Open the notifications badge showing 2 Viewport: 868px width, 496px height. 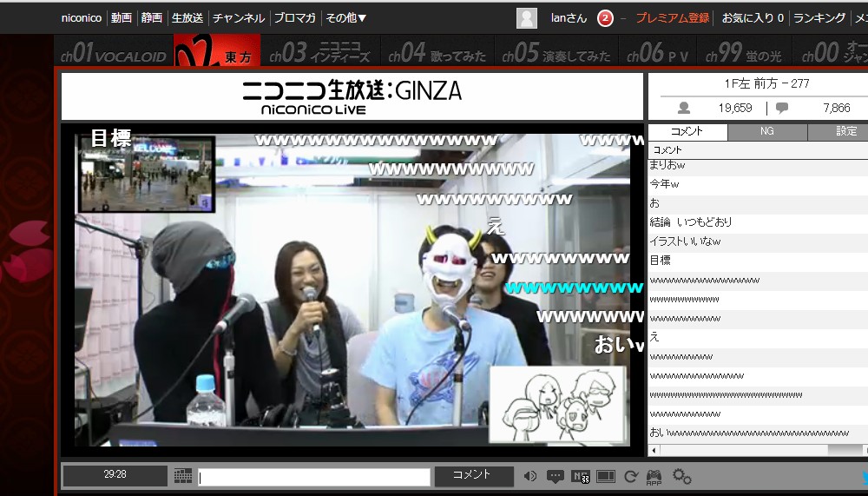coord(605,18)
